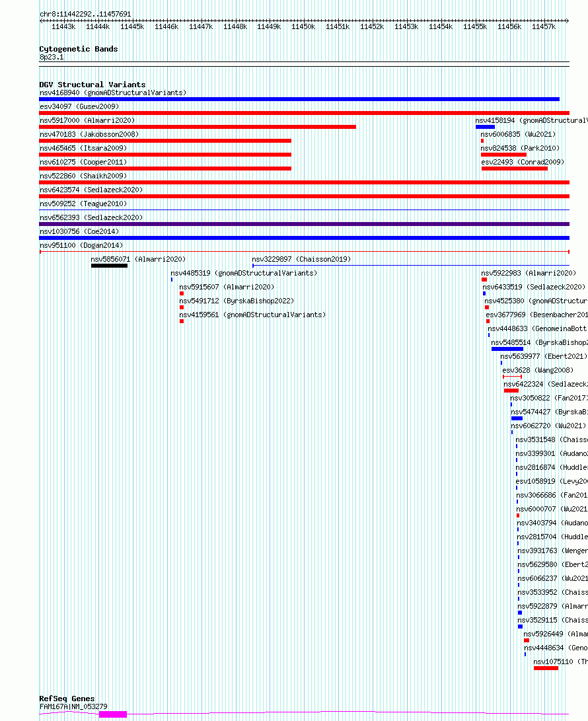
Task: Open nsv6433519 (Sedlazeck2020) label
Action: point(534,286)
